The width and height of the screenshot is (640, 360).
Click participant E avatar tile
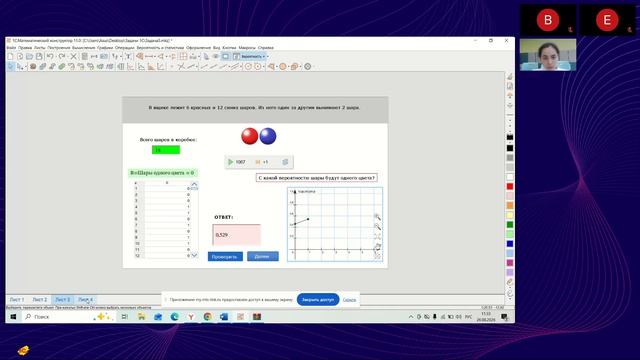click(607, 20)
